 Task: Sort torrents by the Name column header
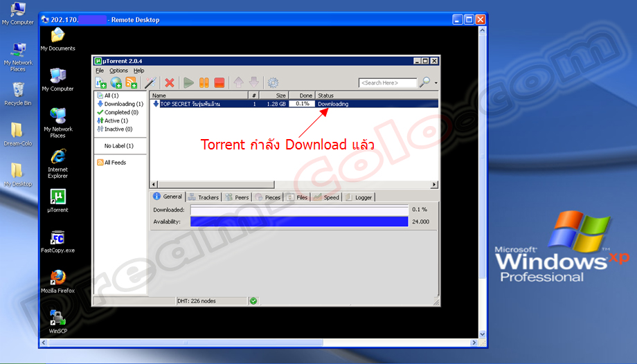(x=199, y=95)
